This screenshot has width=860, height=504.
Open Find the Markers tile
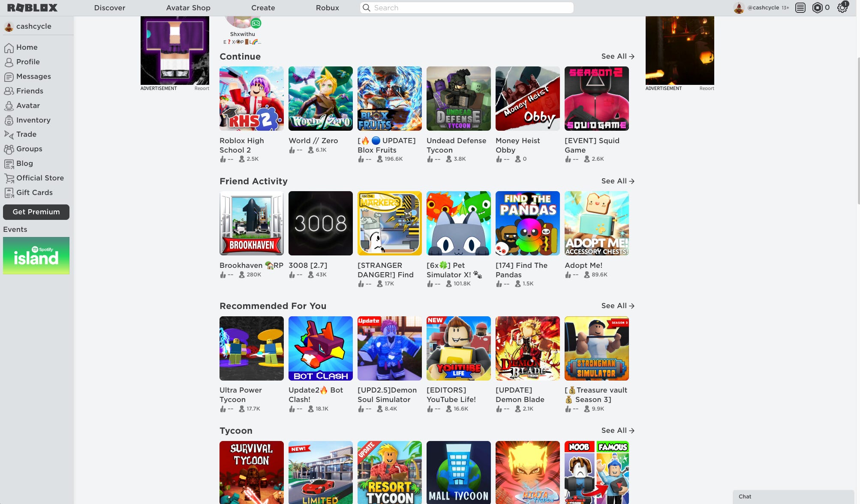coord(390,223)
